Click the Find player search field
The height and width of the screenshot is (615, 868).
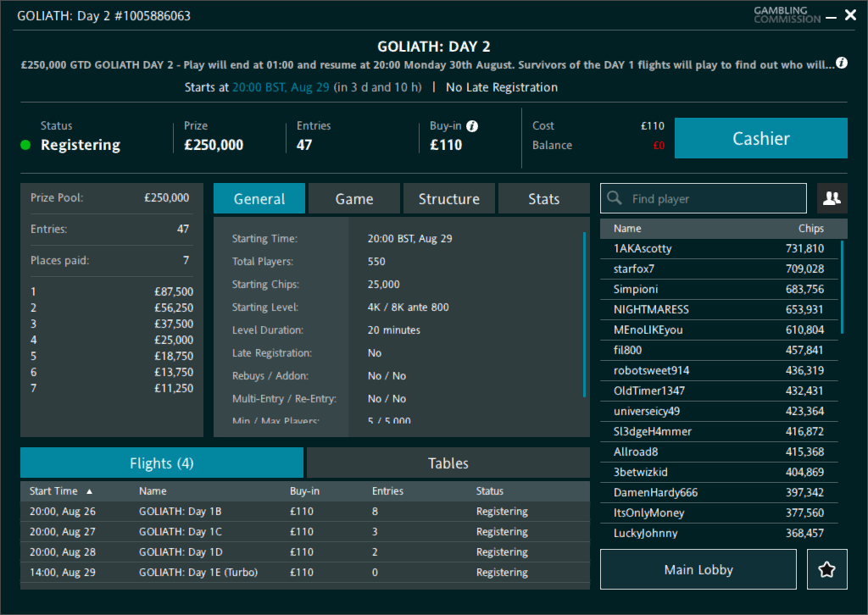pyautogui.click(x=704, y=198)
